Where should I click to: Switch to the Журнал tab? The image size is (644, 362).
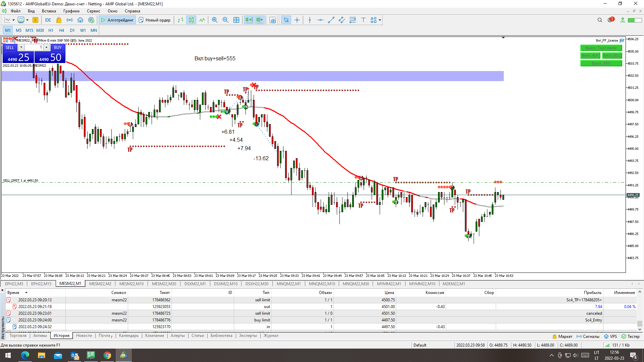pyautogui.click(x=271, y=336)
